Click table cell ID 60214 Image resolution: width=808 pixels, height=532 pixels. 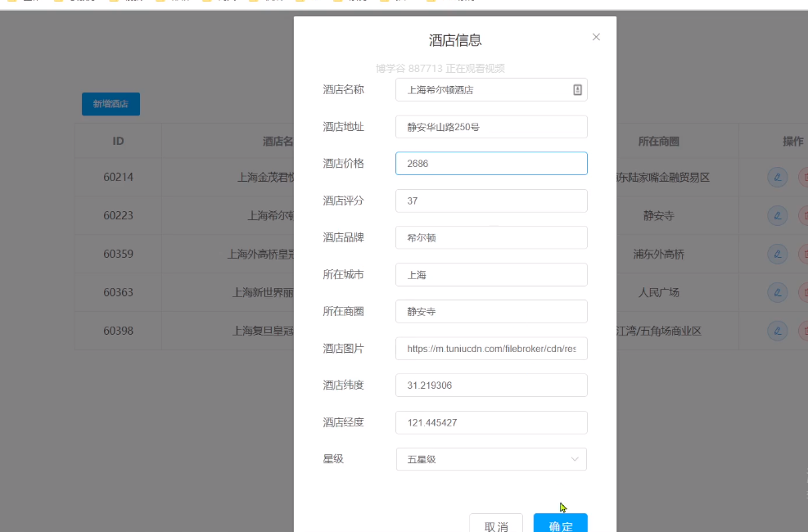[x=118, y=177]
